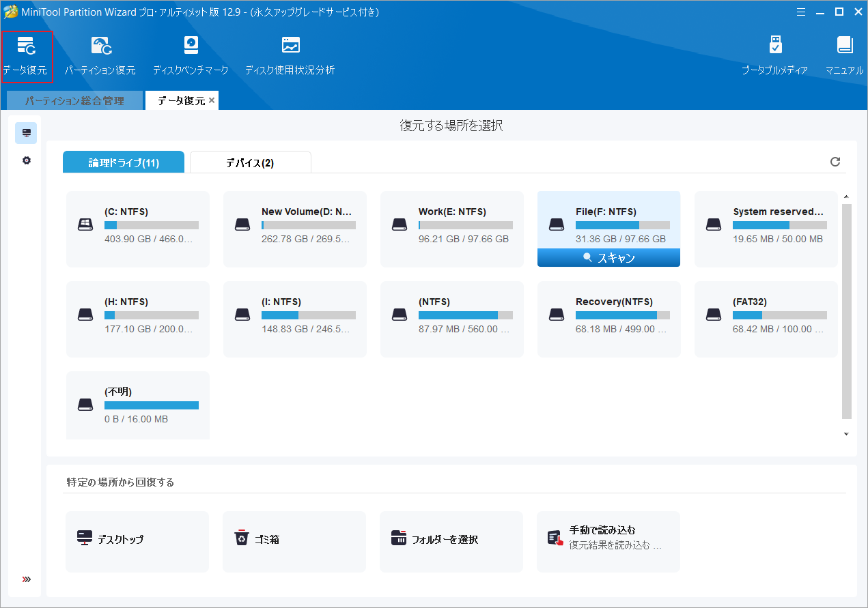
Task: Select the Recovery(NTFS) drive icon
Action: [557, 314]
